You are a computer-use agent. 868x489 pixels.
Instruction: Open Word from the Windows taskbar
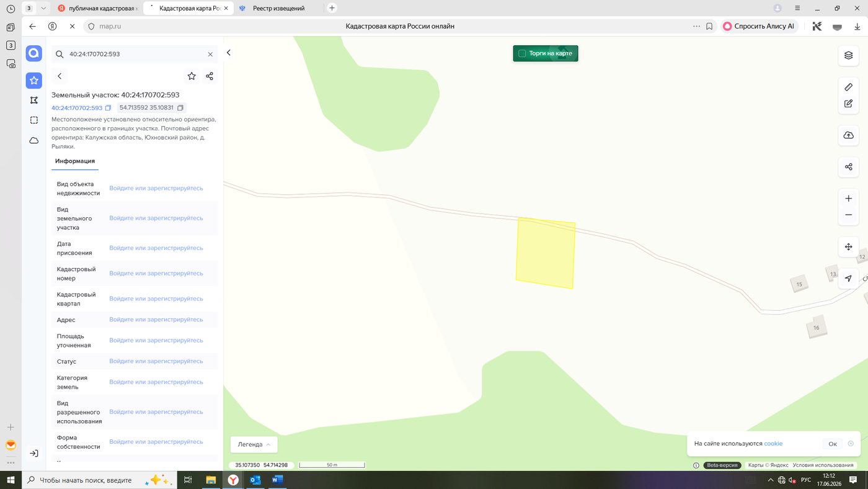point(277,480)
